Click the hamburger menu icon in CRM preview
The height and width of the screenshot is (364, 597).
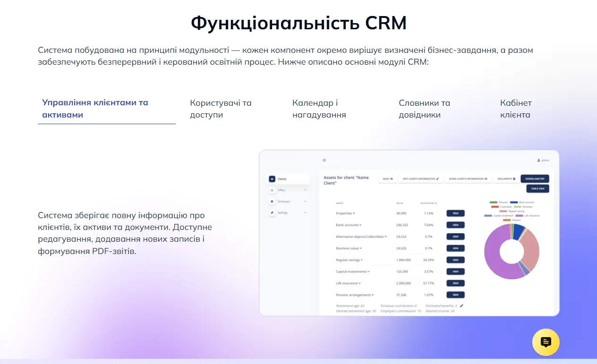tap(324, 160)
